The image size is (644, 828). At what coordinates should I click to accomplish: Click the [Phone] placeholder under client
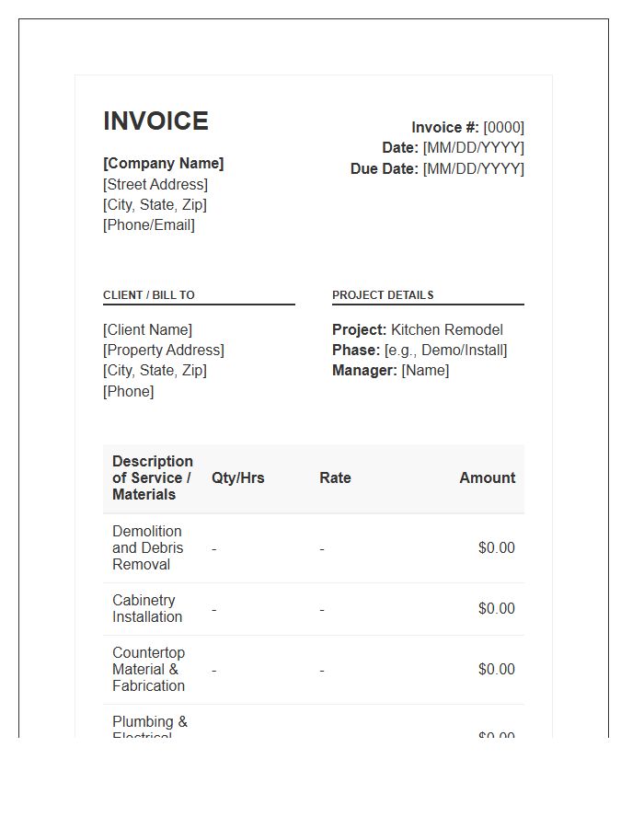coord(128,391)
